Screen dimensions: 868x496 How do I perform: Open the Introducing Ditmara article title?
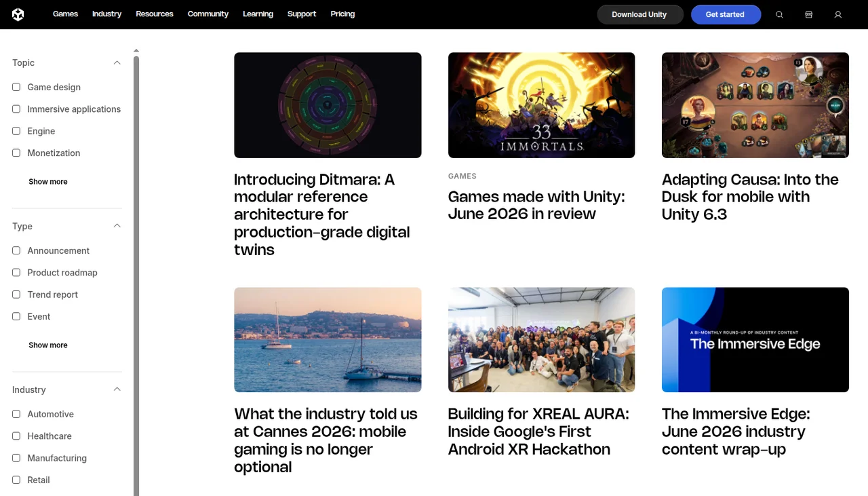click(x=323, y=214)
